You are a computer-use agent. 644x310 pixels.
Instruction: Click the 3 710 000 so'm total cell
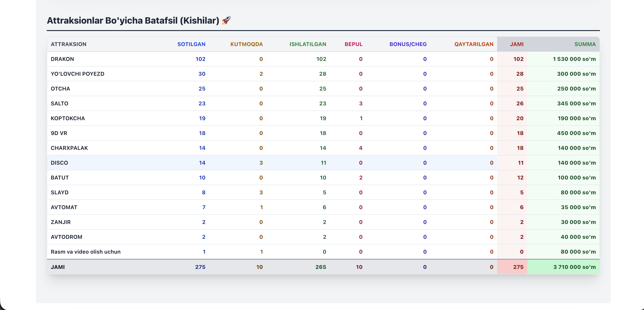pos(574,267)
